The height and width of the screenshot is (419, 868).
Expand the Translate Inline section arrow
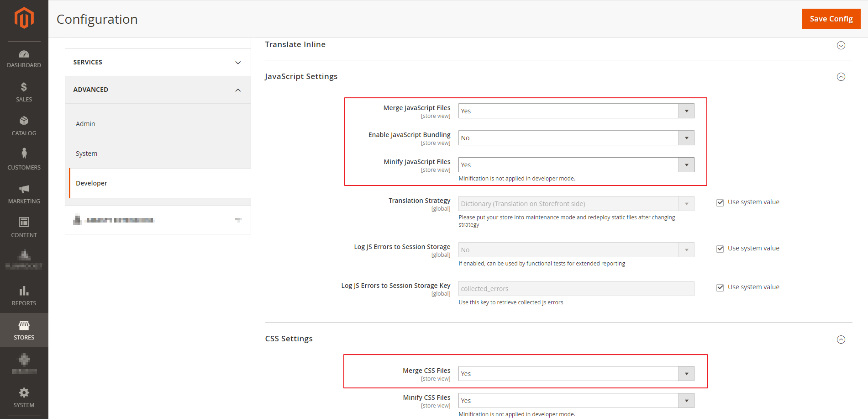(x=841, y=45)
